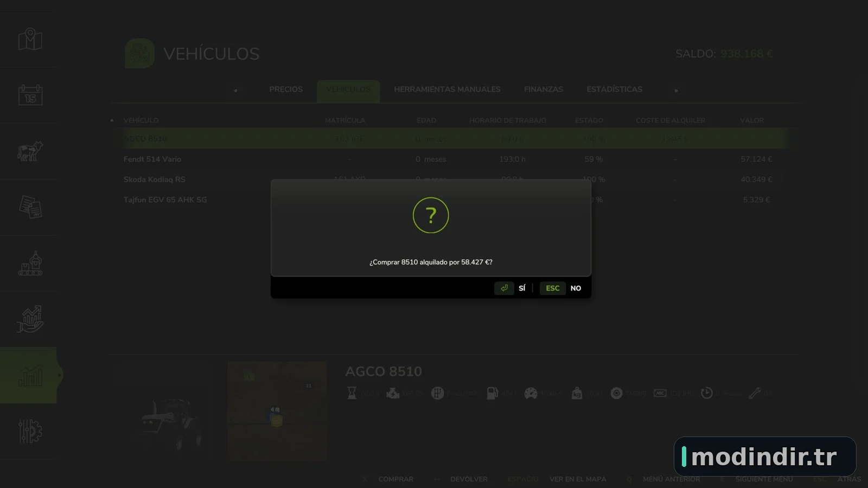Open the calendar page in the sidebar
This screenshot has width=868, height=488.
click(x=30, y=95)
